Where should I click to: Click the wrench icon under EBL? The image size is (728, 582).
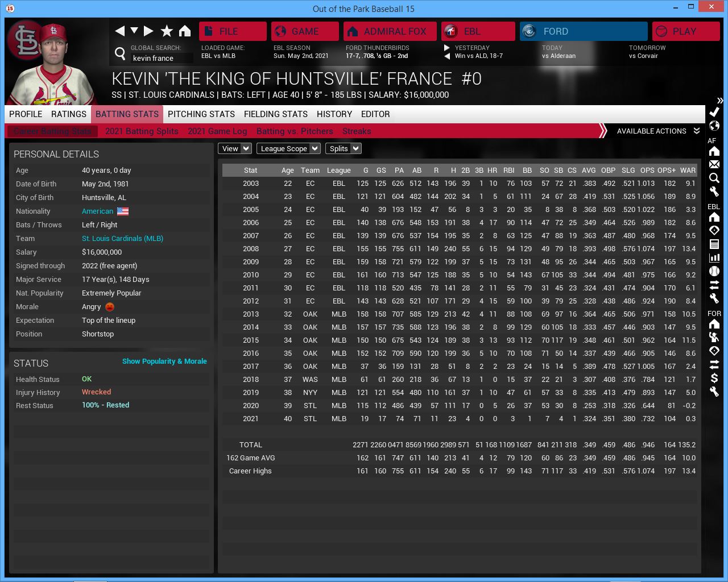(x=714, y=298)
